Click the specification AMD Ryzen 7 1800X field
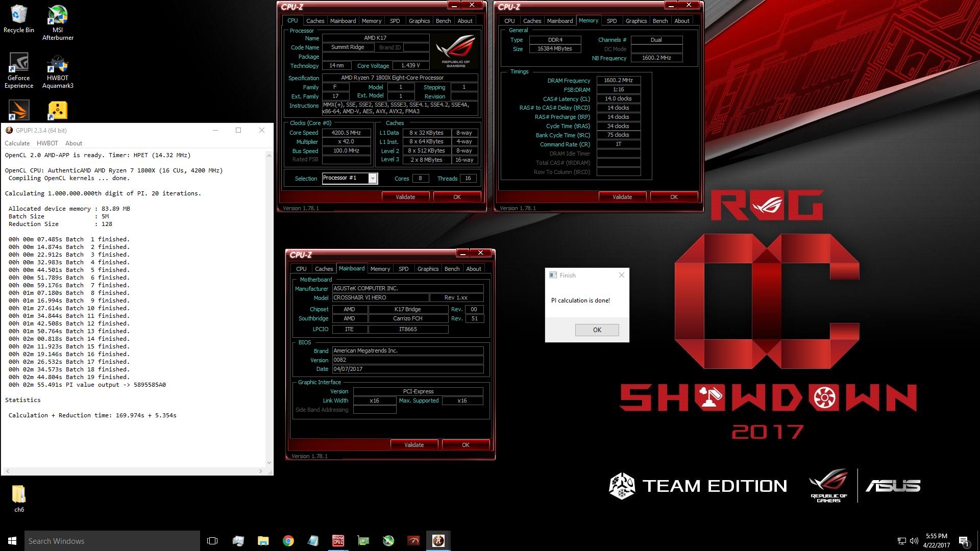980x551 pixels. pos(400,78)
